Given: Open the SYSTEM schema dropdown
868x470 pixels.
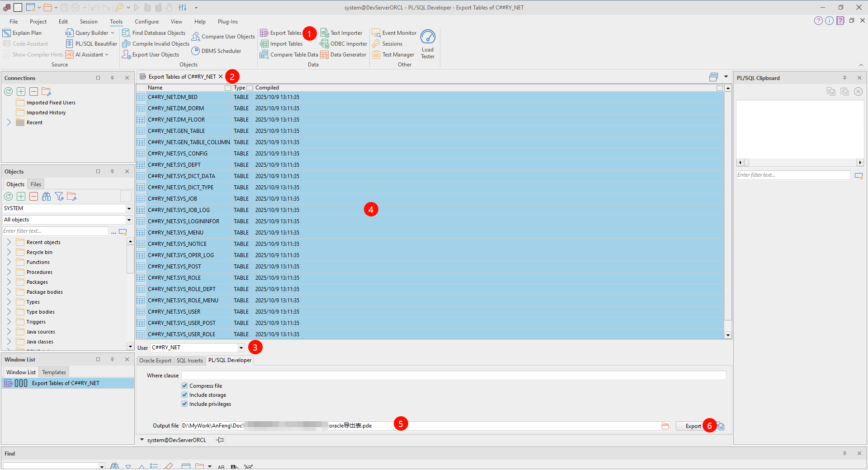Looking at the screenshot, I should [129, 208].
